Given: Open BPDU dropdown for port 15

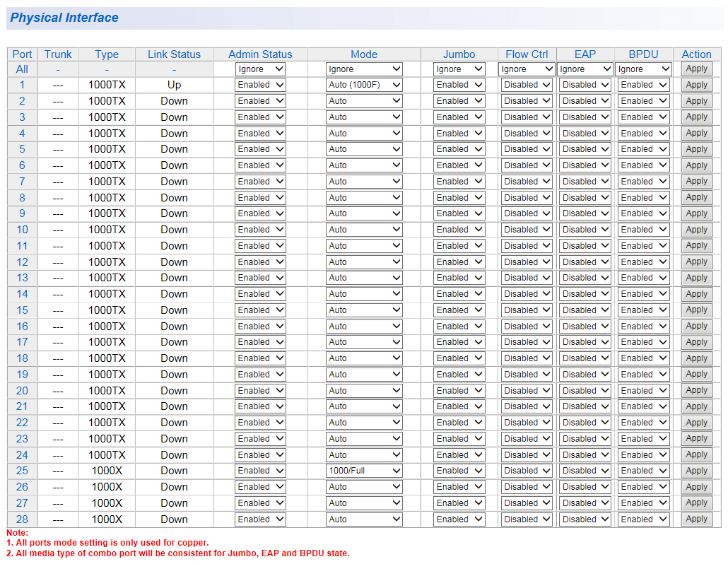Looking at the screenshot, I should [643, 310].
